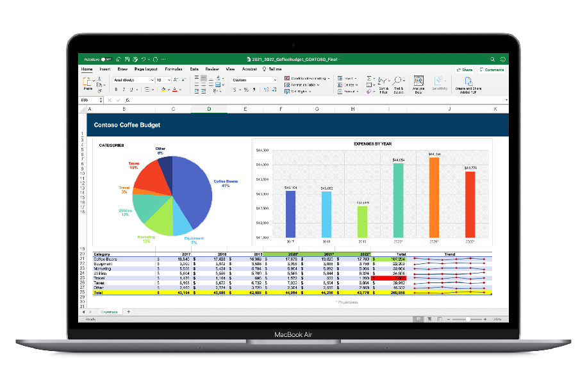Screen dimensions: 587x392
Task: Open Cell Styles dropdown
Action: [x=297, y=91]
